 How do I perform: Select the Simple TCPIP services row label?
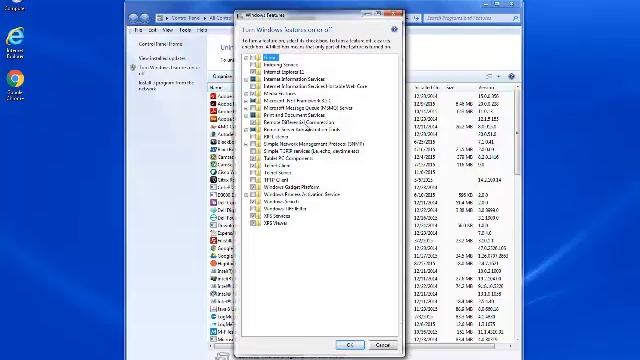[311, 151]
